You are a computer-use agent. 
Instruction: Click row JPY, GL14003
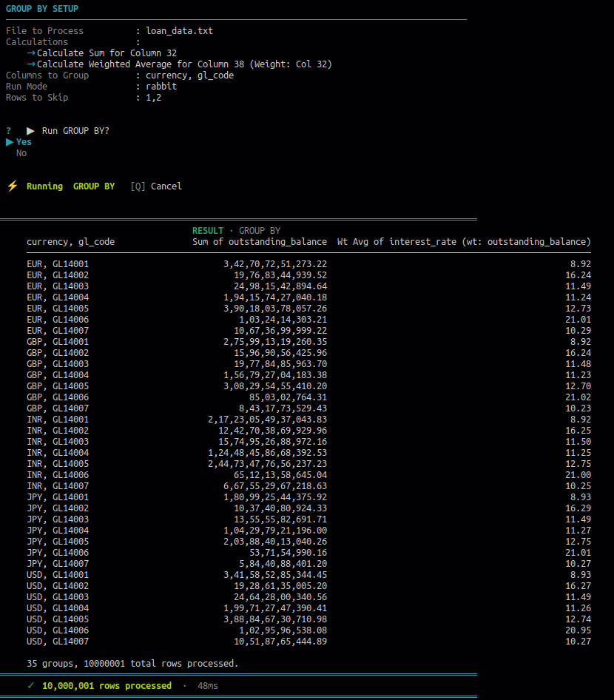click(308, 519)
